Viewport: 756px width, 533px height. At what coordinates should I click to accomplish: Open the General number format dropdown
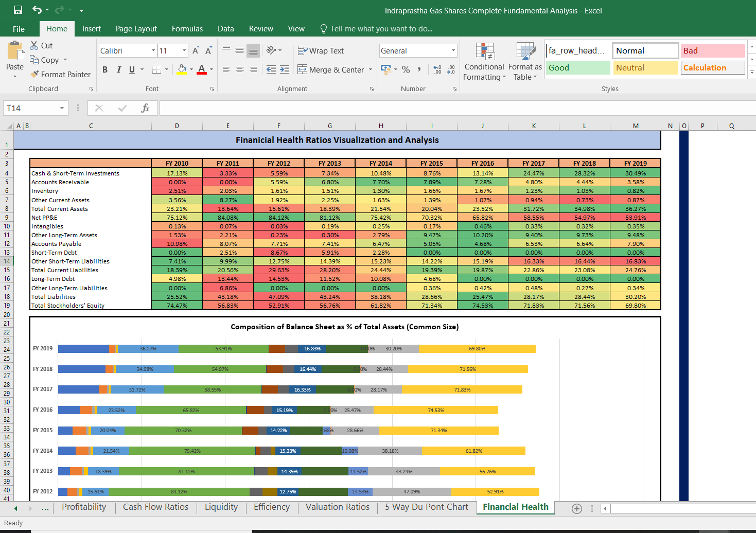pos(453,50)
